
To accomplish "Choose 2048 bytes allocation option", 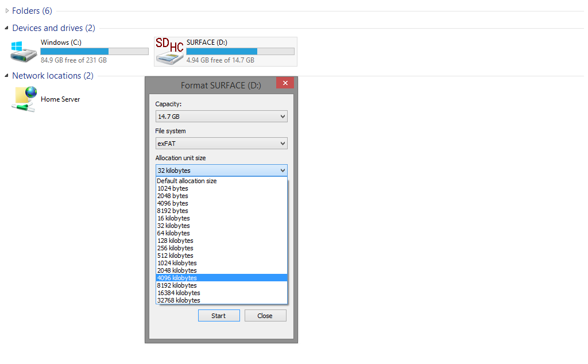I will (221, 196).
